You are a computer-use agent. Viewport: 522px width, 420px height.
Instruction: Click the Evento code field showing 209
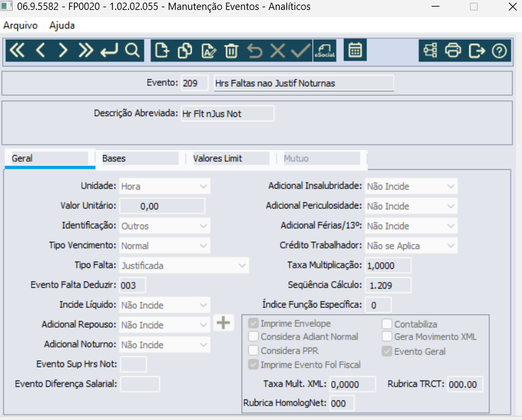195,83
